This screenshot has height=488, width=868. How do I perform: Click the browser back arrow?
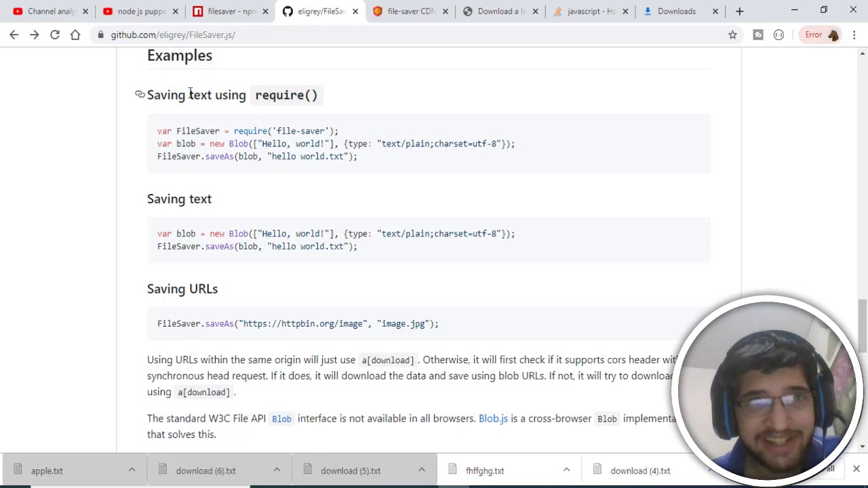(x=14, y=35)
